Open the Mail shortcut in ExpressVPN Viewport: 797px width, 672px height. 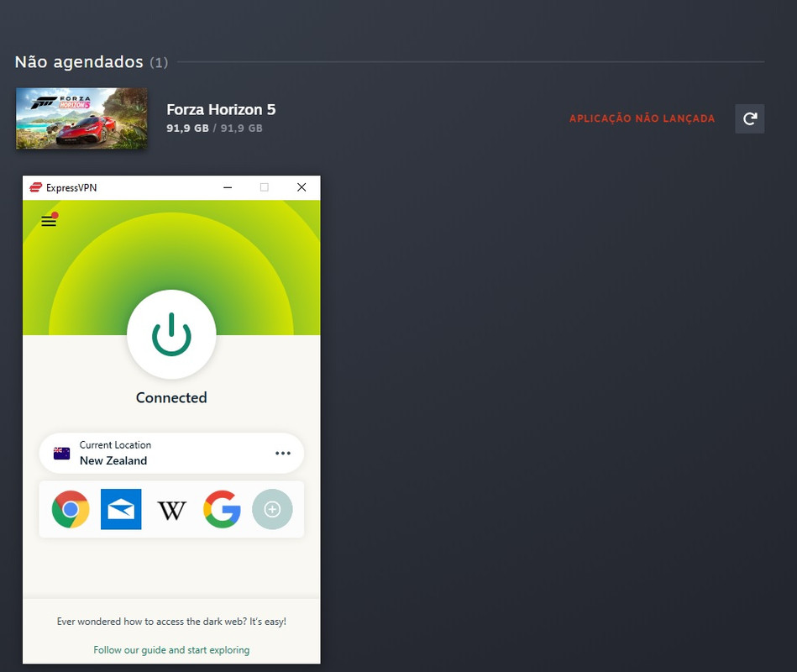click(121, 509)
